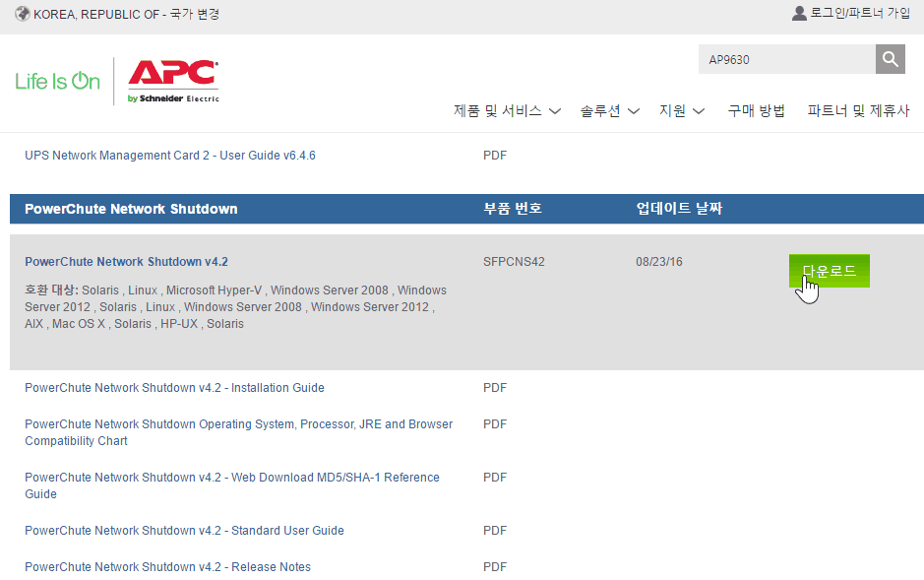Expand the 제품 및 서비스 menu

pyautogui.click(x=507, y=111)
